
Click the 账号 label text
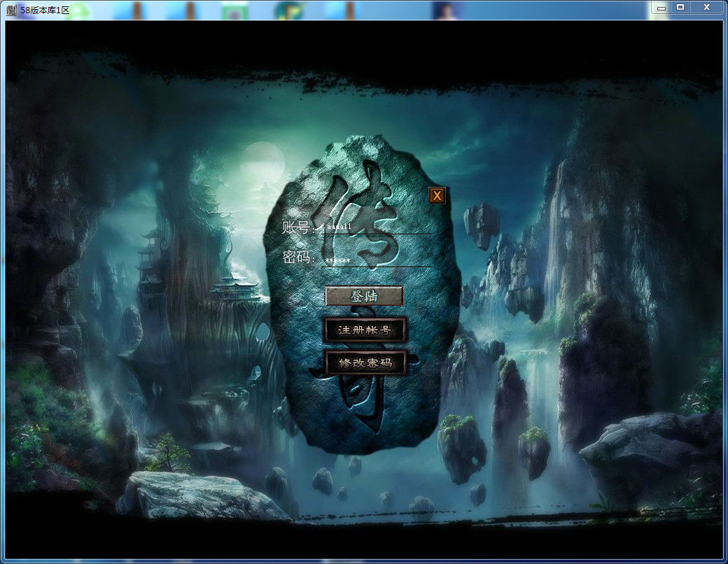pos(297,227)
